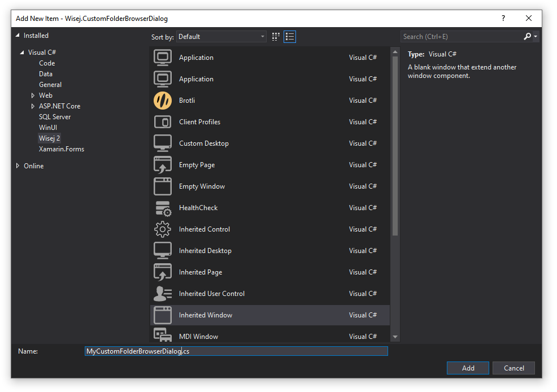557x392 pixels.
Task: Switch to medium icons grid view
Action: tap(276, 37)
